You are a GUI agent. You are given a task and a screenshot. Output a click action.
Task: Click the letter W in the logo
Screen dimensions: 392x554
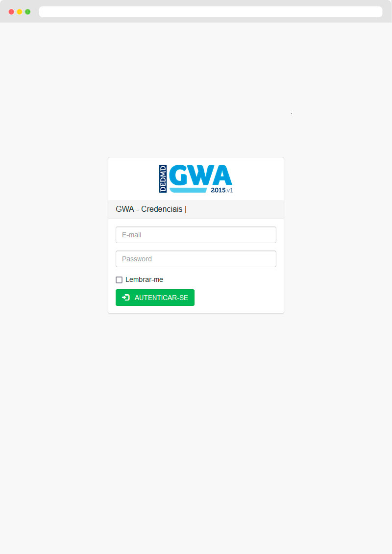tap(200, 175)
